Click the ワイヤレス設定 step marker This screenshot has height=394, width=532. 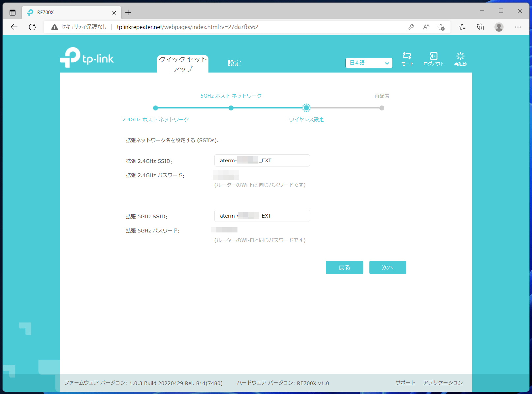pos(306,108)
